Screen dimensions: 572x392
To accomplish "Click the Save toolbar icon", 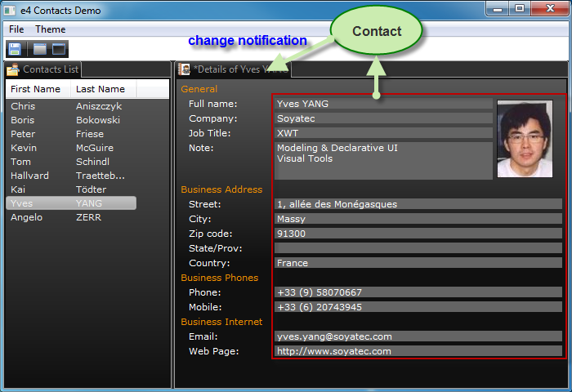I will tap(15, 49).
